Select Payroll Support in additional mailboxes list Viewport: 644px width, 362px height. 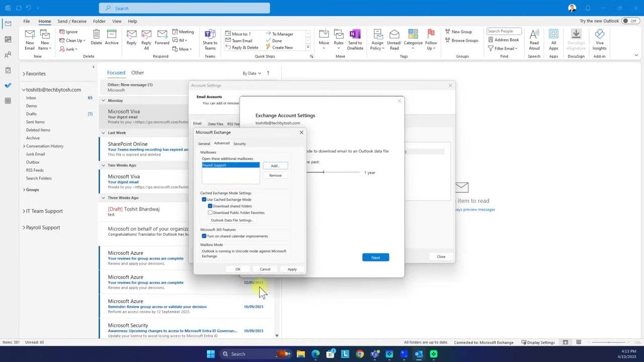[230, 165]
